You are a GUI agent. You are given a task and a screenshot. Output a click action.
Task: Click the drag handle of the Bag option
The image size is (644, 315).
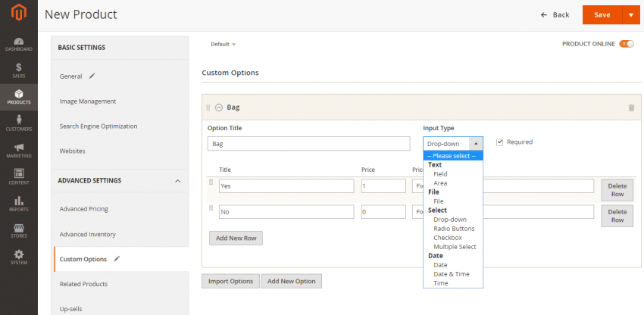(x=208, y=108)
